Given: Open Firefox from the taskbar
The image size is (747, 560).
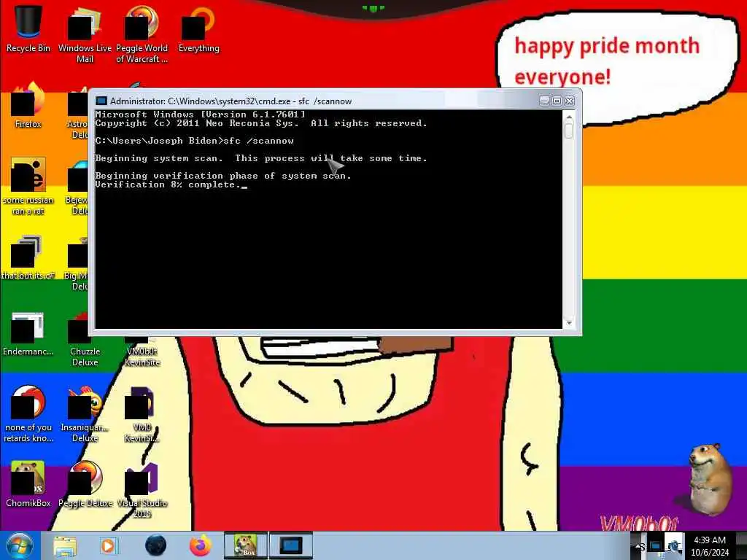Looking at the screenshot, I should [x=201, y=545].
